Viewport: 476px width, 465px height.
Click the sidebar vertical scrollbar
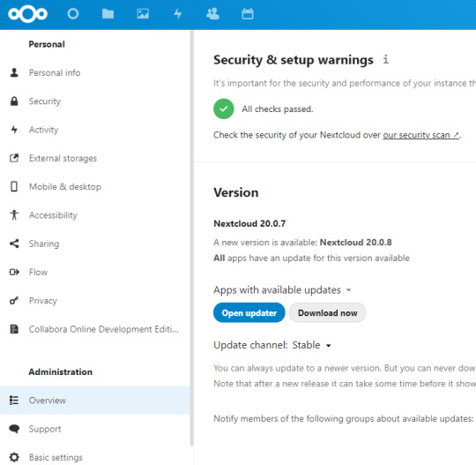(x=192, y=237)
